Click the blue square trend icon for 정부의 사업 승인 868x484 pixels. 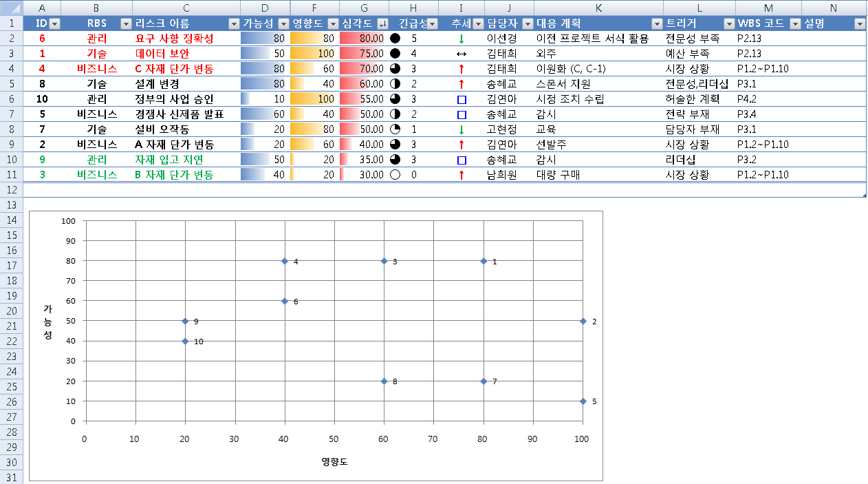462,99
